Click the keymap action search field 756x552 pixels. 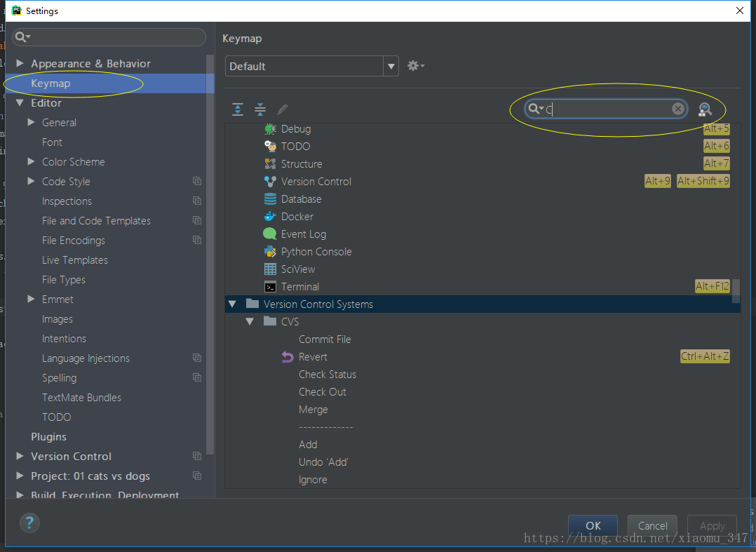(x=606, y=109)
